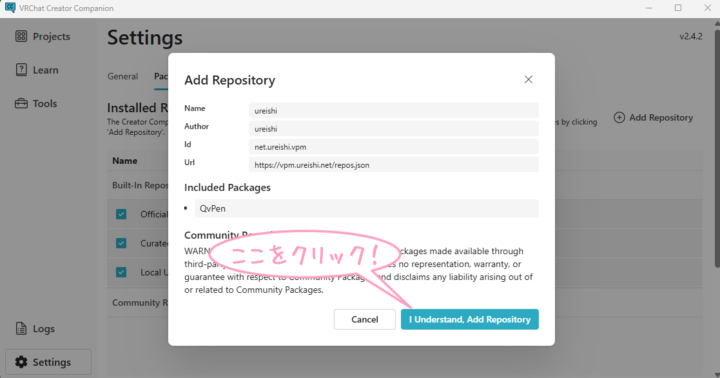Image resolution: width=720 pixels, height=378 pixels.
Task: Maximize the VRChat Creator Companion window
Action: pyautogui.click(x=678, y=8)
